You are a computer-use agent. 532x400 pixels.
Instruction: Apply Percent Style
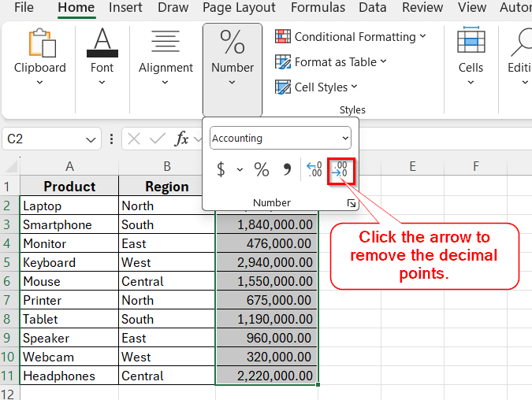click(x=261, y=169)
